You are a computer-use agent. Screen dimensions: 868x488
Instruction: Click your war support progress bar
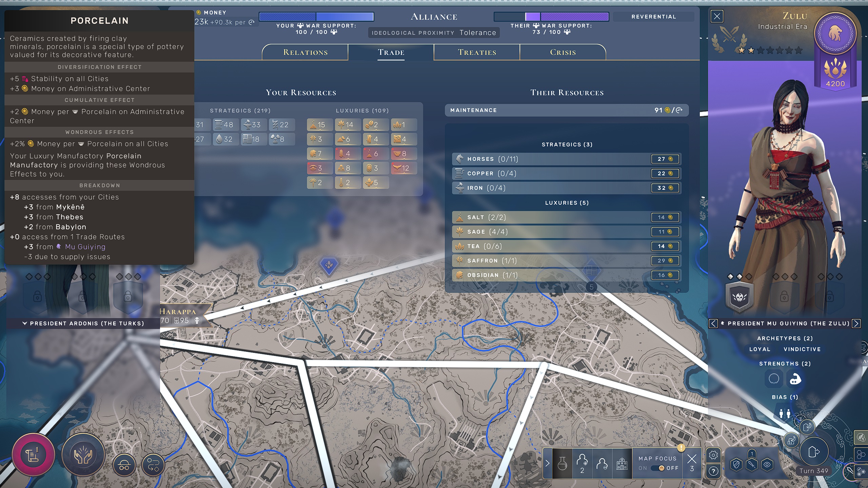tap(316, 17)
